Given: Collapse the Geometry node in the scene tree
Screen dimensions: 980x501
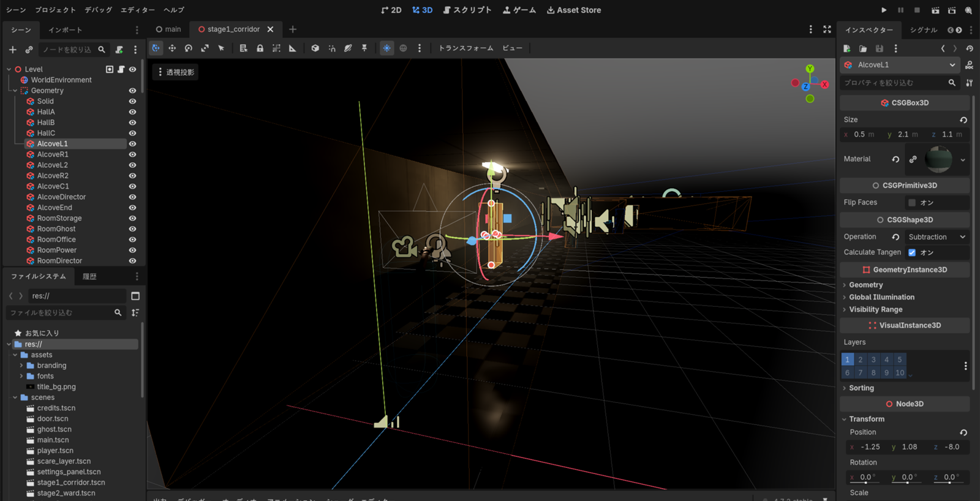Looking at the screenshot, I should point(15,91).
